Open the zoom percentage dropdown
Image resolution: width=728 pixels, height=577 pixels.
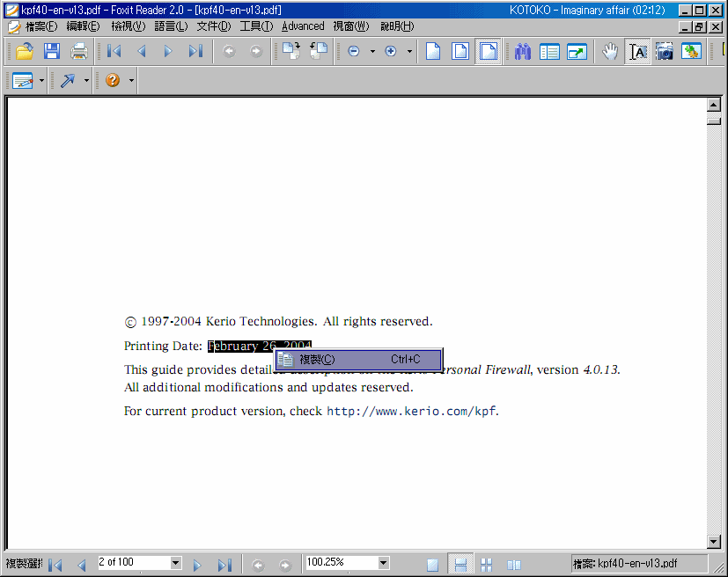click(383, 563)
